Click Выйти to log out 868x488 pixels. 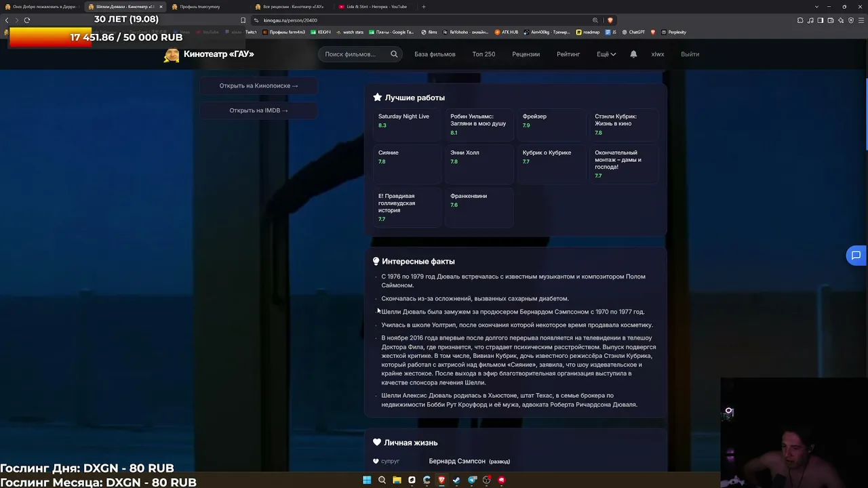(x=690, y=54)
